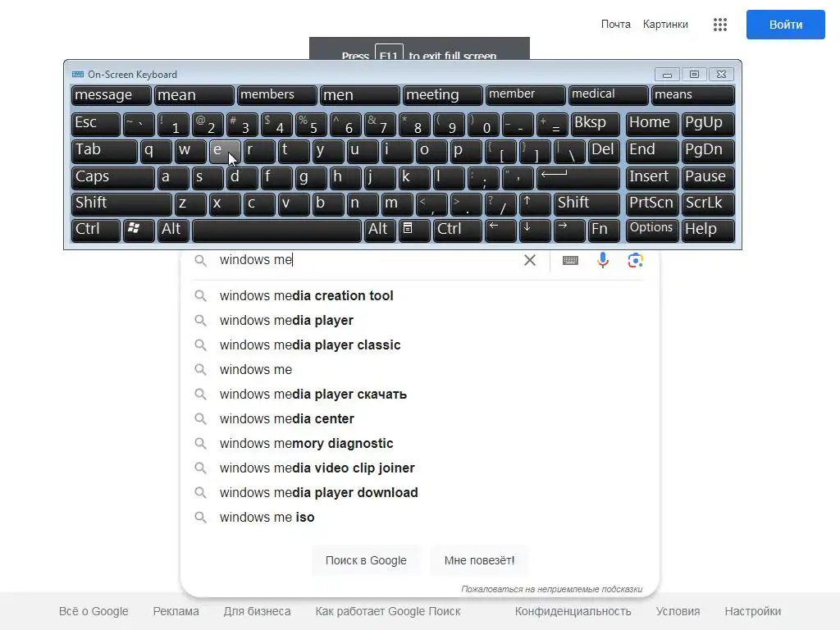Click the context menu key on On-Screen Keyboard
The image size is (840, 630).
pos(414,230)
